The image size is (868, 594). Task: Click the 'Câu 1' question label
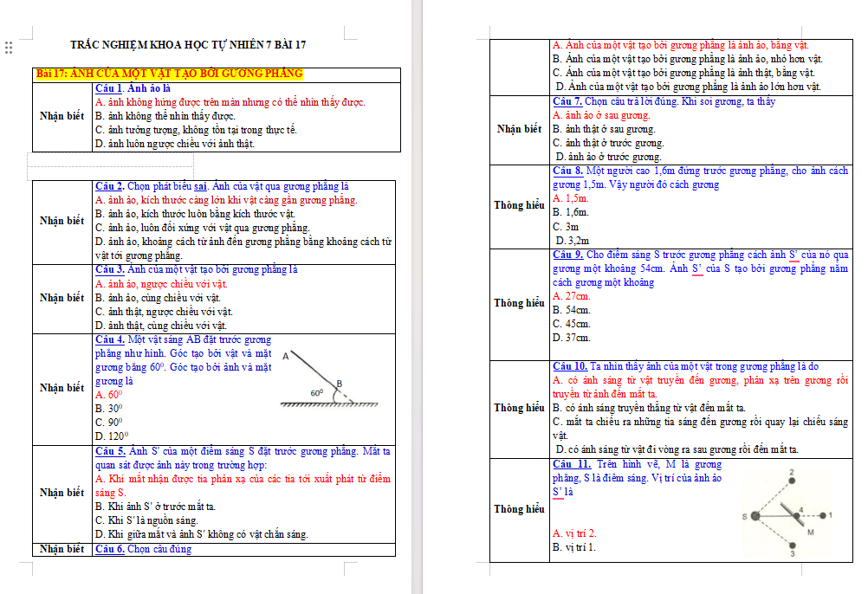pyautogui.click(x=108, y=88)
